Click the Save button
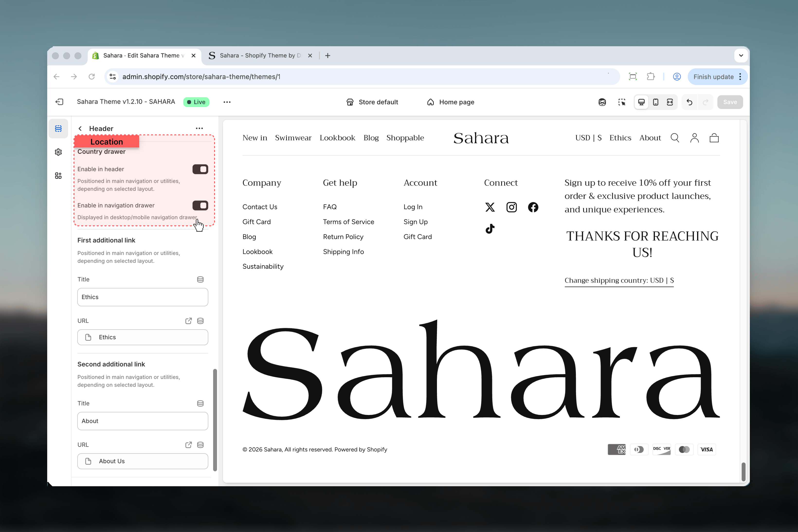 point(730,102)
